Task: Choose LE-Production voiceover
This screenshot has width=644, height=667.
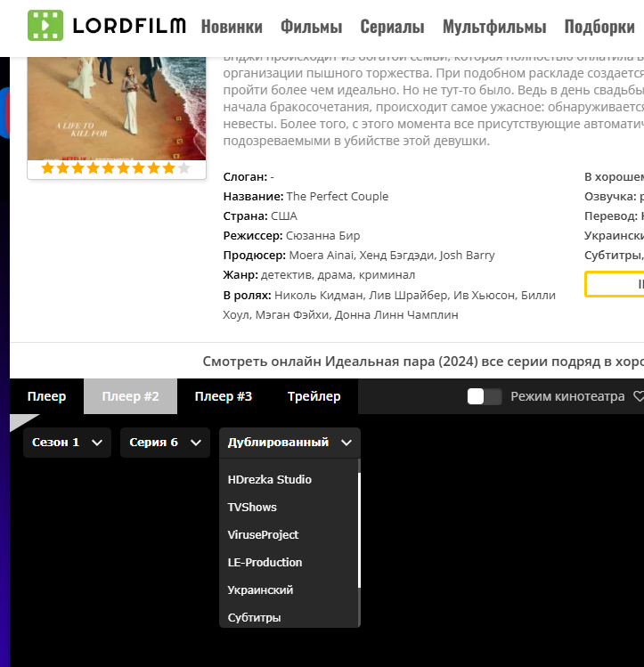Action: pyautogui.click(x=265, y=563)
